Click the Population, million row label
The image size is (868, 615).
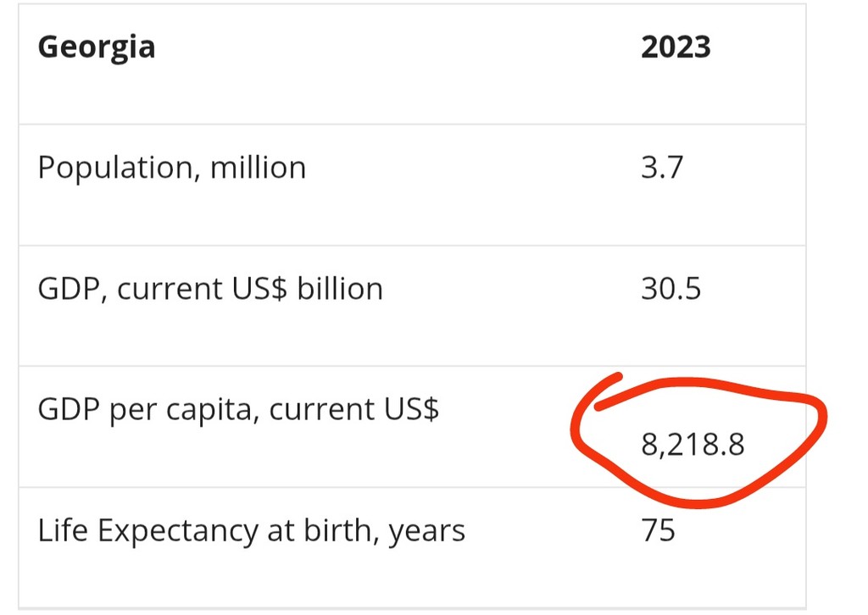click(x=171, y=168)
